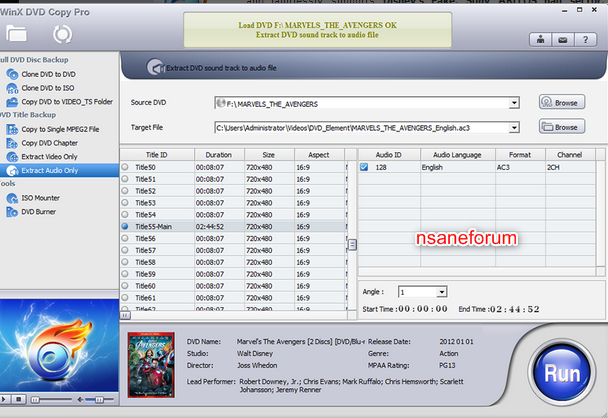Start extraction with the Run button
Image resolution: width=608 pixels, height=418 pixels.
click(561, 373)
